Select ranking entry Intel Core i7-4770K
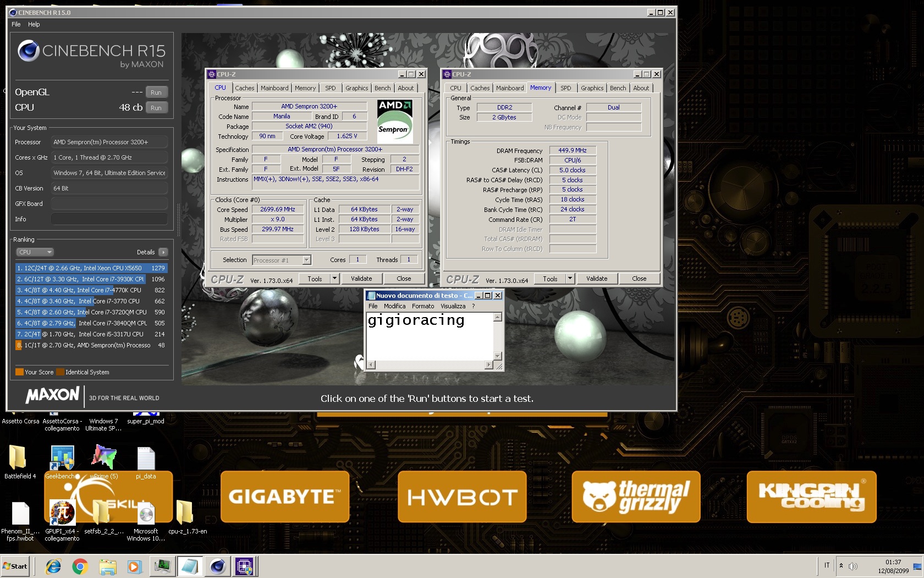The height and width of the screenshot is (578, 924). pyautogui.click(x=91, y=290)
